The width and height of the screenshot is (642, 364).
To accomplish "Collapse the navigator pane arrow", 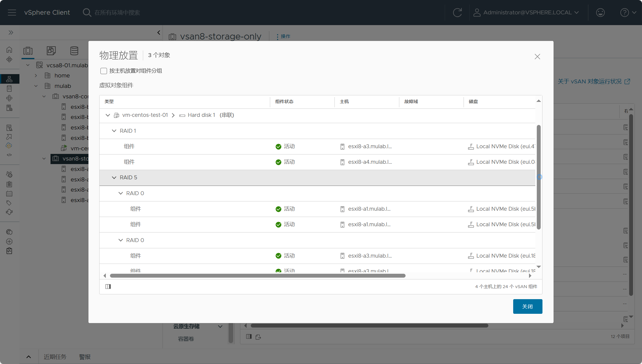I will click(159, 32).
